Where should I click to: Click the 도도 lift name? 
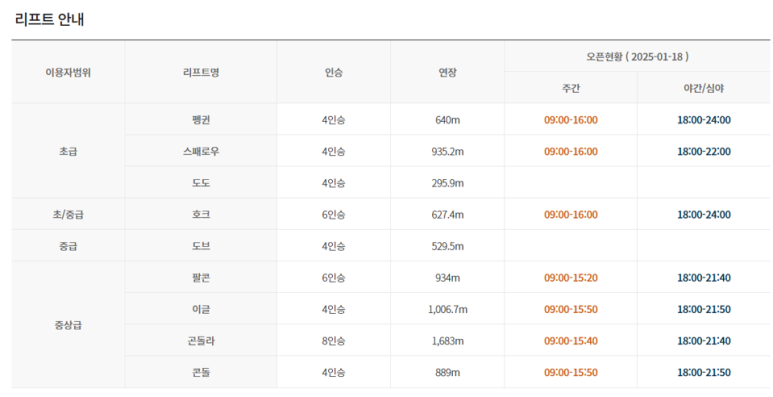(x=201, y=183)
